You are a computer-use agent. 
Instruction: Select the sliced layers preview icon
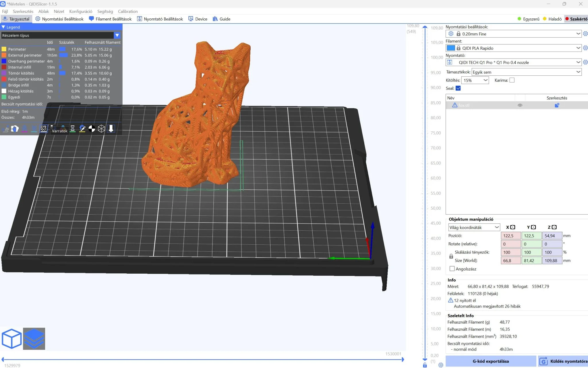[x=34, y=339]
